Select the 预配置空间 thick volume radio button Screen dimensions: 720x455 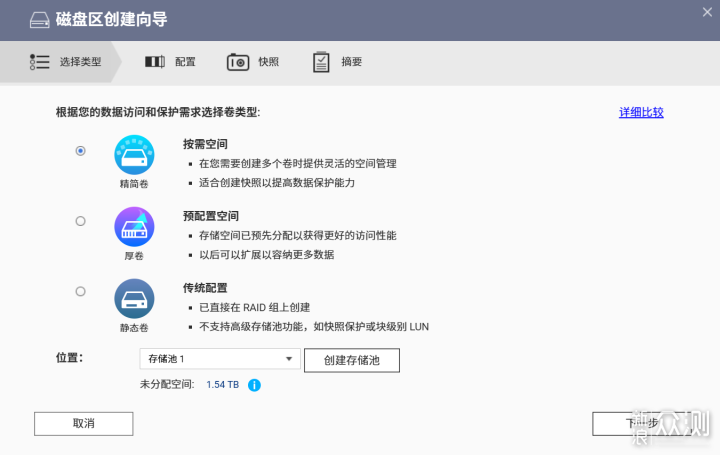pos(80,221)
